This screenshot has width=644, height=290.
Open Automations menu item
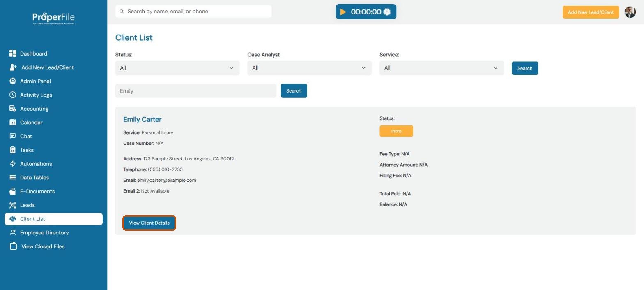click(36, 164)
